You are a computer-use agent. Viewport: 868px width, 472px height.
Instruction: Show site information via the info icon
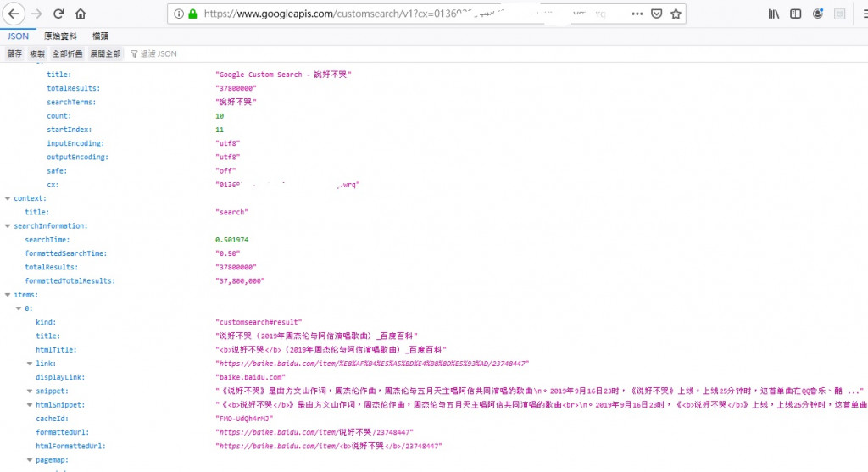coord(178,14)
